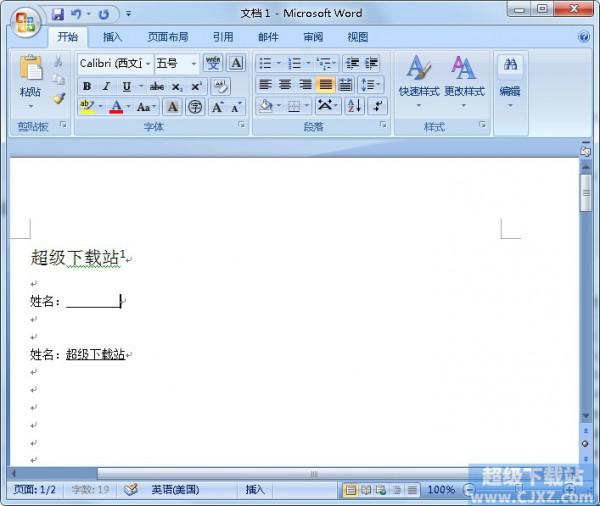The image size is (600, 506).
Task: Switch to the 引用 tab
Action: [x=223, y=37]
